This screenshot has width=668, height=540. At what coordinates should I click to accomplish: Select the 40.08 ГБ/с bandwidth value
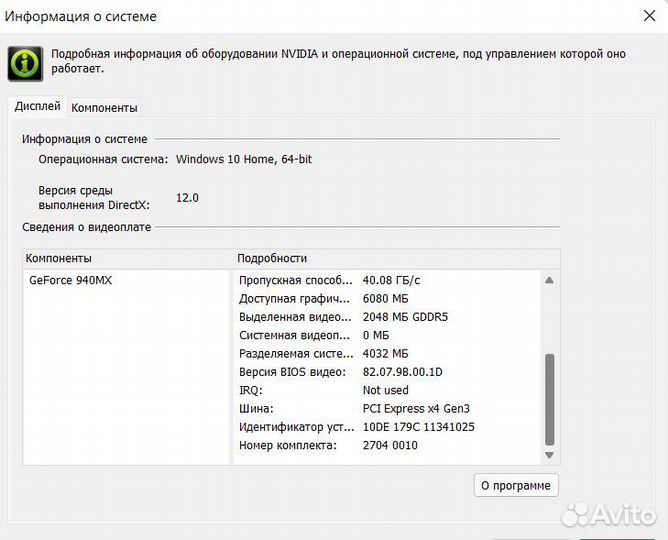coord(391,280)
